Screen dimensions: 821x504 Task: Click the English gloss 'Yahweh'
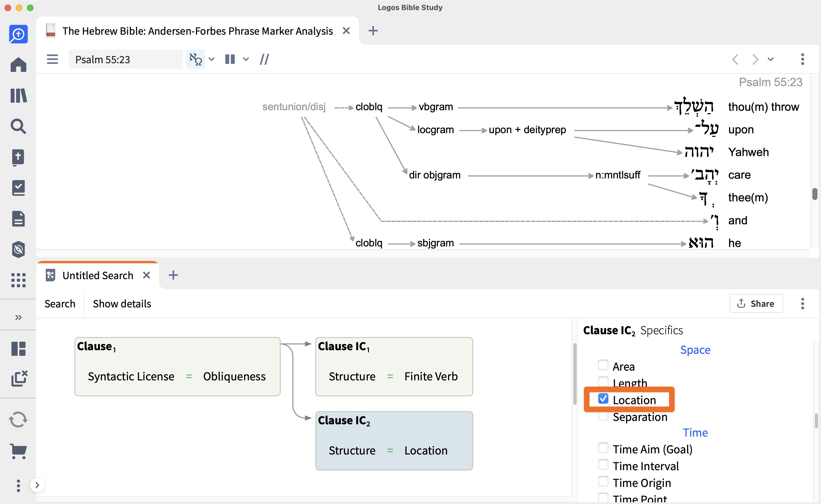coord(748,152)
